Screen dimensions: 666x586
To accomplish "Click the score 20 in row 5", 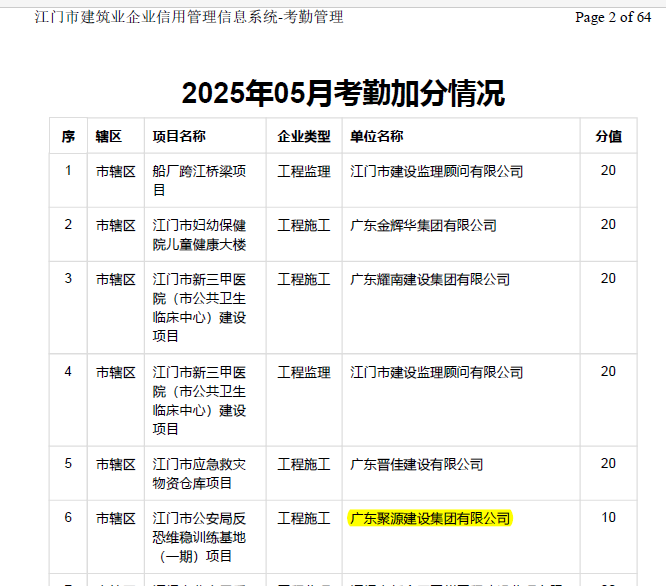I will click(x=608, y=464).
